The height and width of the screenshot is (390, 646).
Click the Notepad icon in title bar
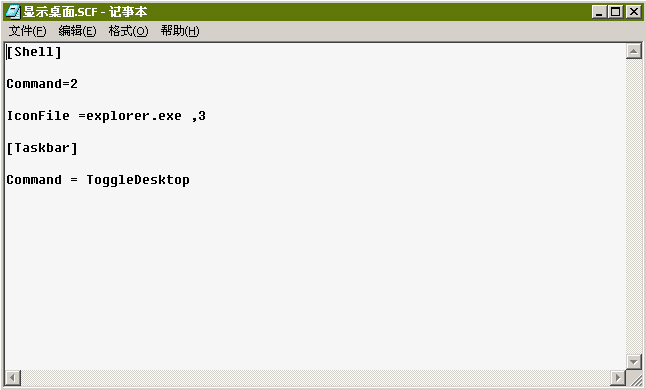pos(13,12)
